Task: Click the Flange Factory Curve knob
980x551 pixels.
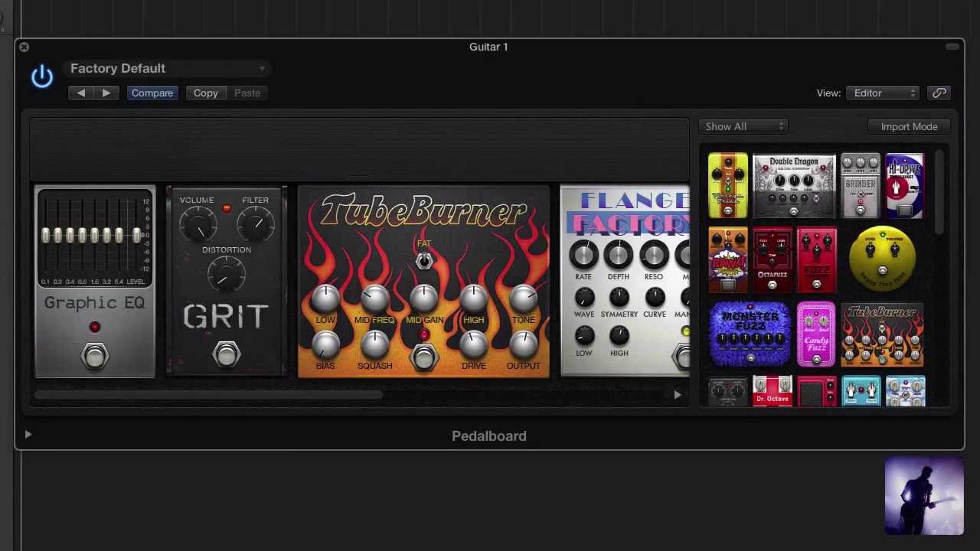Action: 655,297
